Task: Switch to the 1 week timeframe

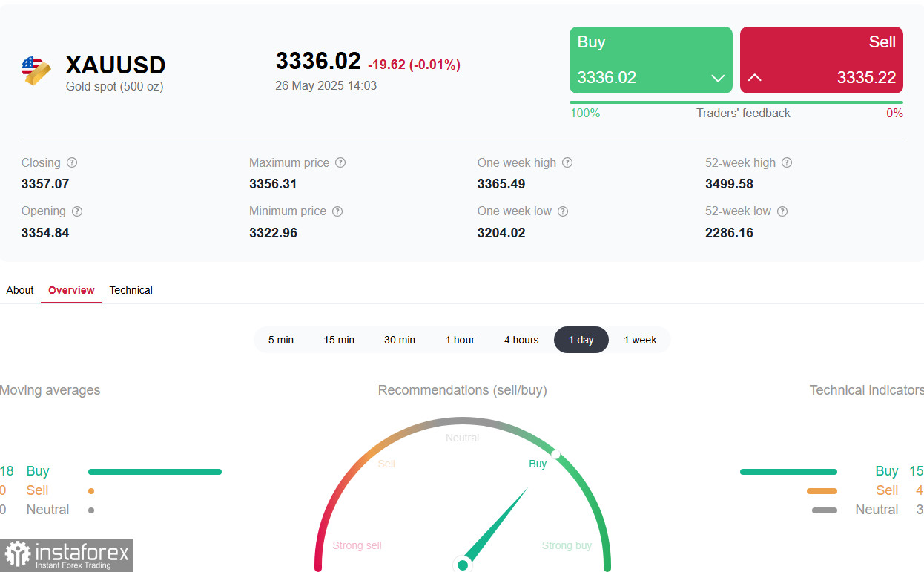Action: click(640, 340)
